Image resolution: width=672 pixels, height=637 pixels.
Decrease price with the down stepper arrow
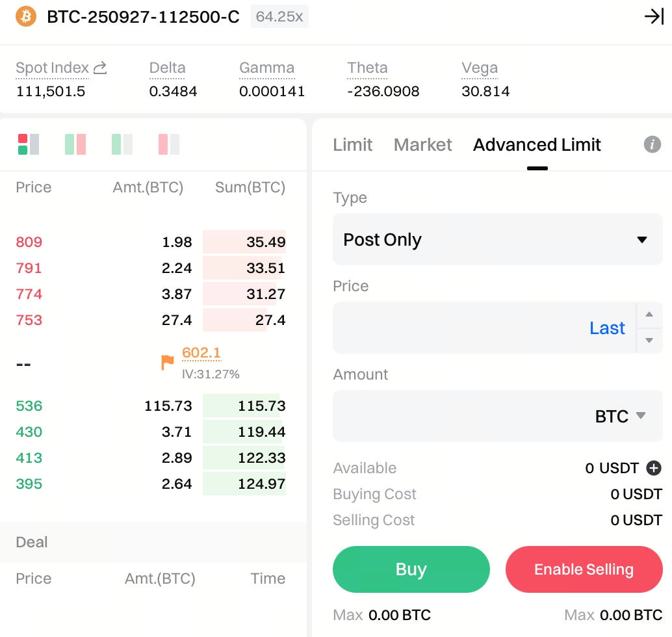point(649,340)
